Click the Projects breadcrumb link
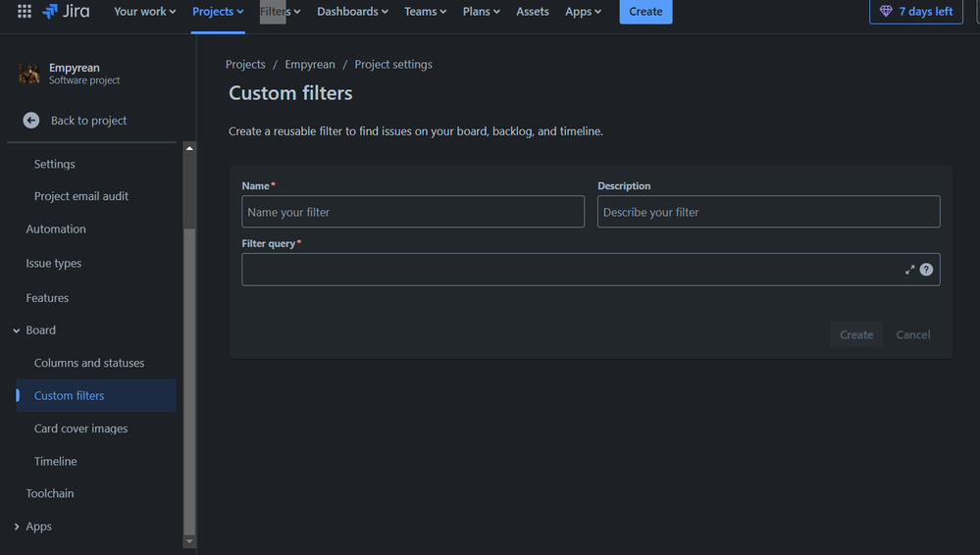The height and width of the screenshot is (555, 980). 245,65
